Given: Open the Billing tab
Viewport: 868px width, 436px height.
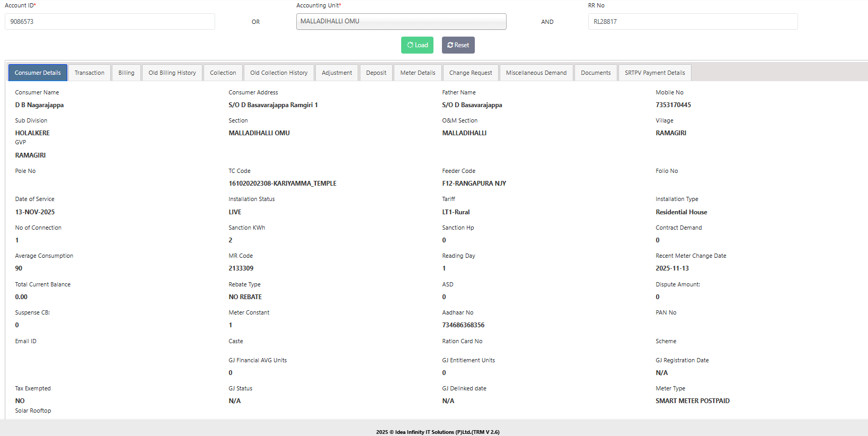Looking at the screenshot, I should [126, 73].
